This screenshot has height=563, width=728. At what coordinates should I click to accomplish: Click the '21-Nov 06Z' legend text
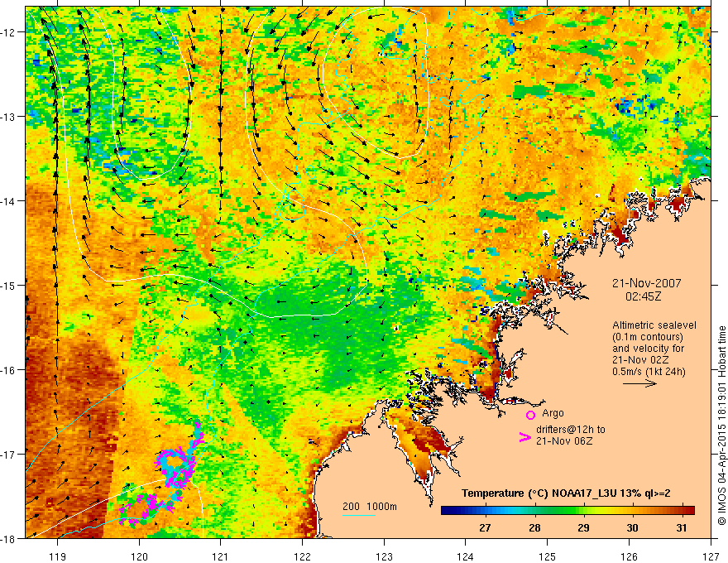[x=564, y=441]
